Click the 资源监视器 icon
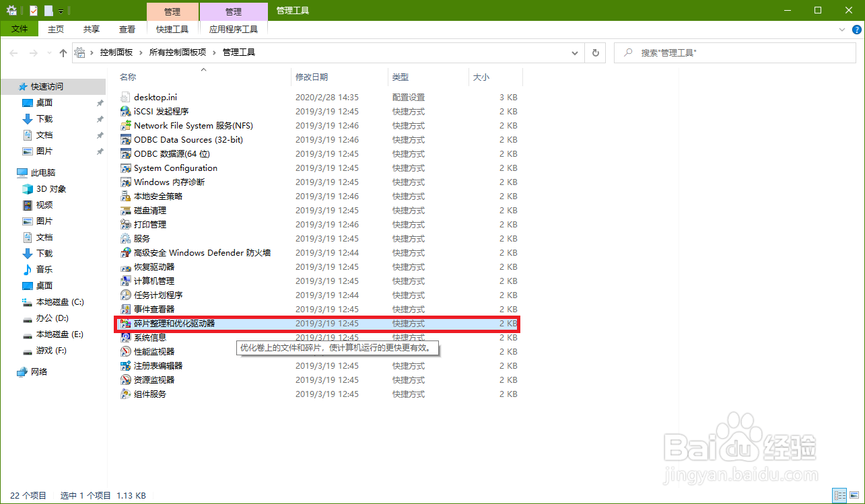The image size is (865, 504). pyautogui.click(x=125, y=380)
